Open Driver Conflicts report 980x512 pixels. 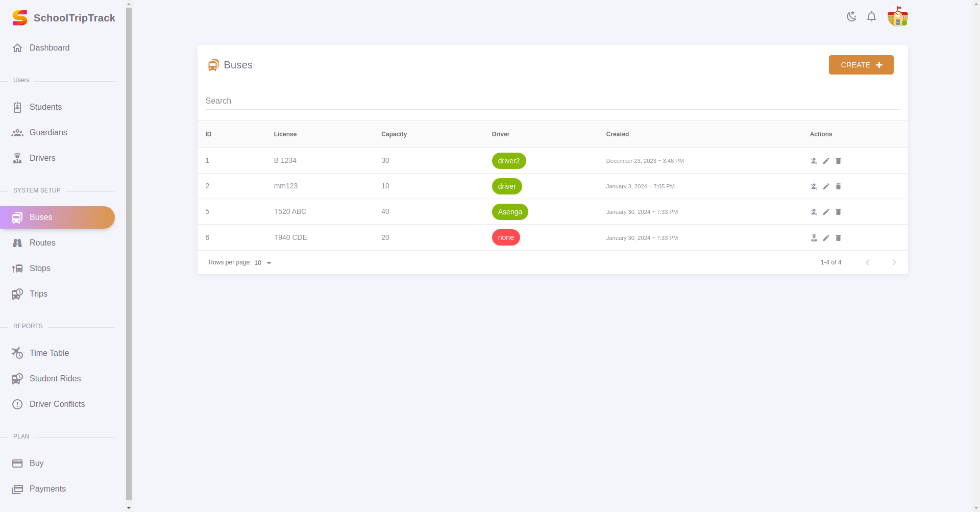57,404
